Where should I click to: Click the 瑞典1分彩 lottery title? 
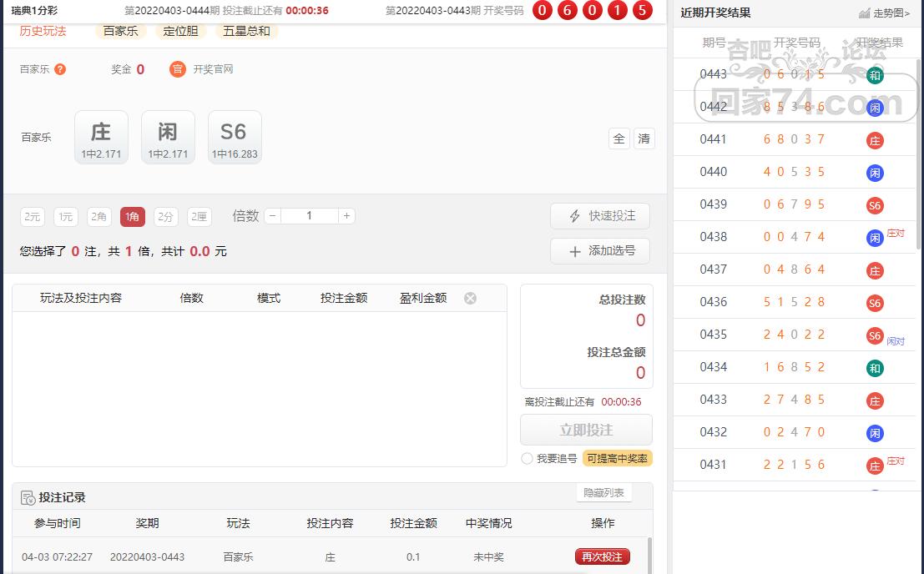[35, 11]
